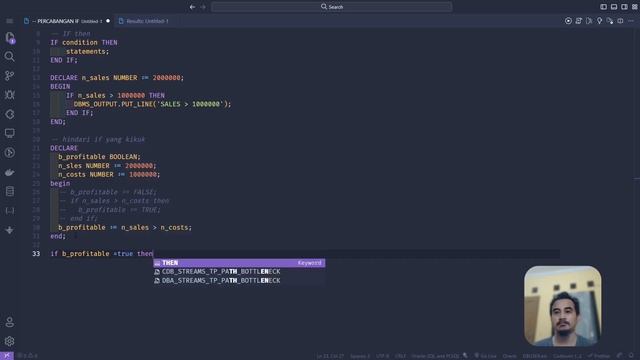
Task: Open the Accounts menu icon
Action: point(10,322)
